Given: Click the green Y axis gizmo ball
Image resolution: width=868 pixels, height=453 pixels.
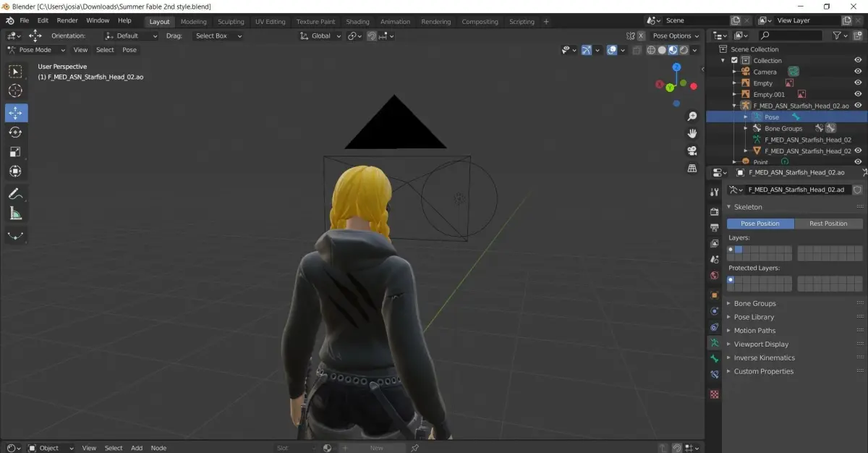Looking at the screenshot, I should point(670,88).
